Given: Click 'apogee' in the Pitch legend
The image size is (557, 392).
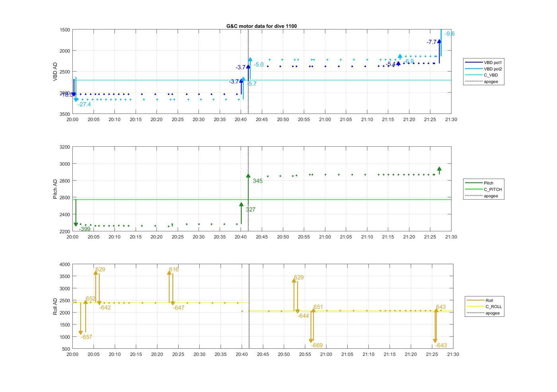Looking at the screenshot, I should point(482,196).
